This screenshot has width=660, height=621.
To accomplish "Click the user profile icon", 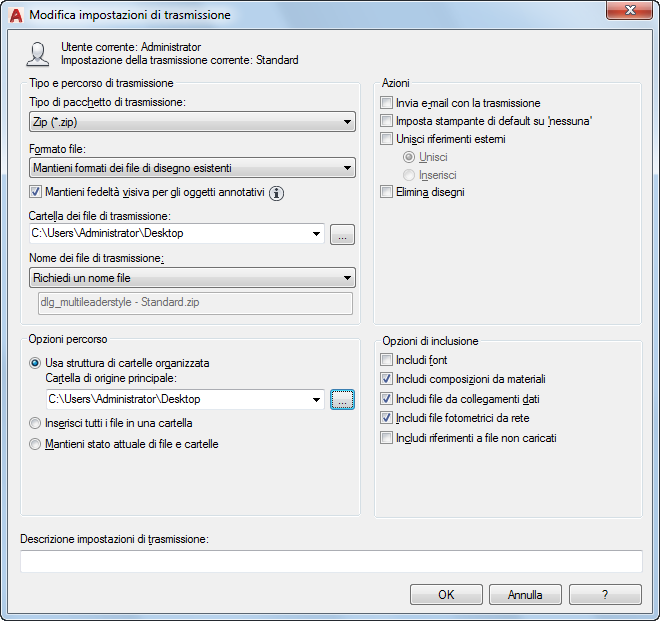I will click(38, 54).
